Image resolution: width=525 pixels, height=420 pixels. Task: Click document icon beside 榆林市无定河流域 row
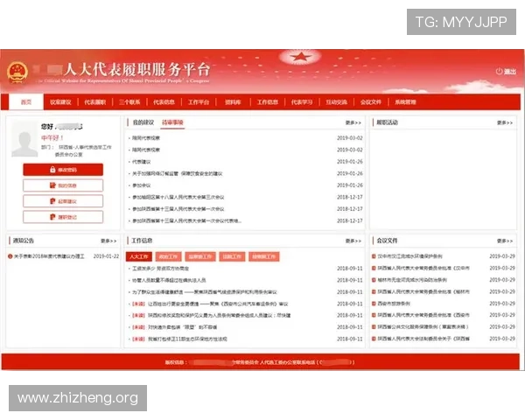pos(374,280)
